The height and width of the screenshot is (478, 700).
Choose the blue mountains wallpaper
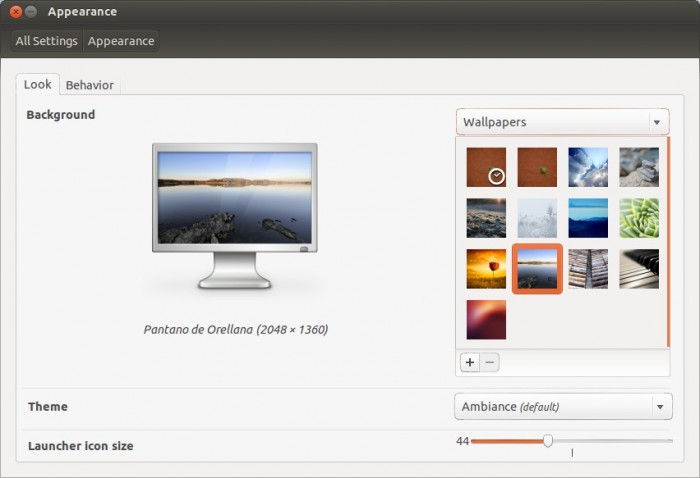(x=588, y=218)
